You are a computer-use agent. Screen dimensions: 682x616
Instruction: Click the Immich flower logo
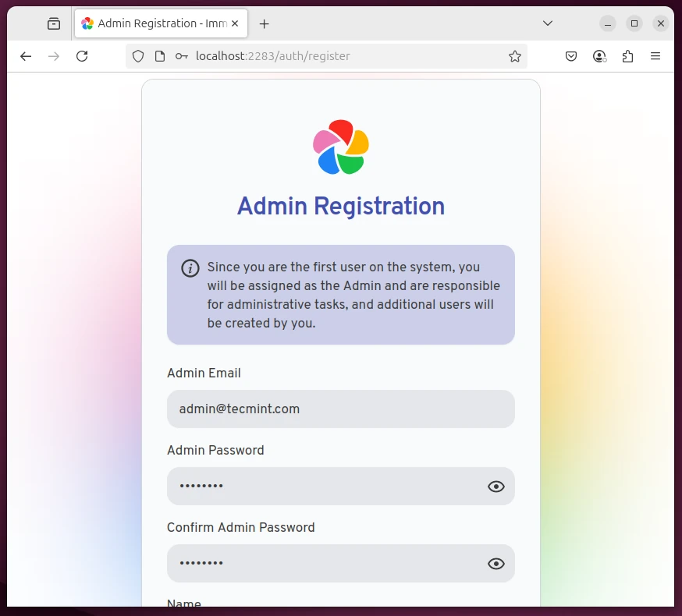(341, 147)
